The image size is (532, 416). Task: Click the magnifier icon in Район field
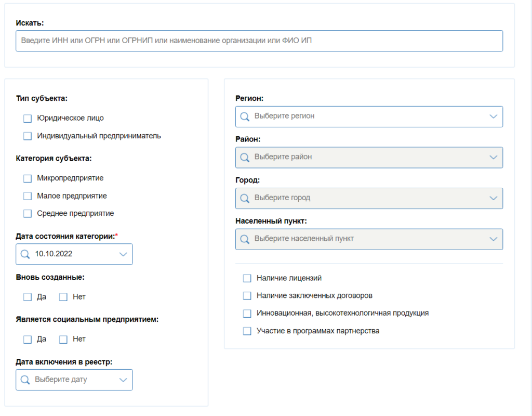click(245, 157)
